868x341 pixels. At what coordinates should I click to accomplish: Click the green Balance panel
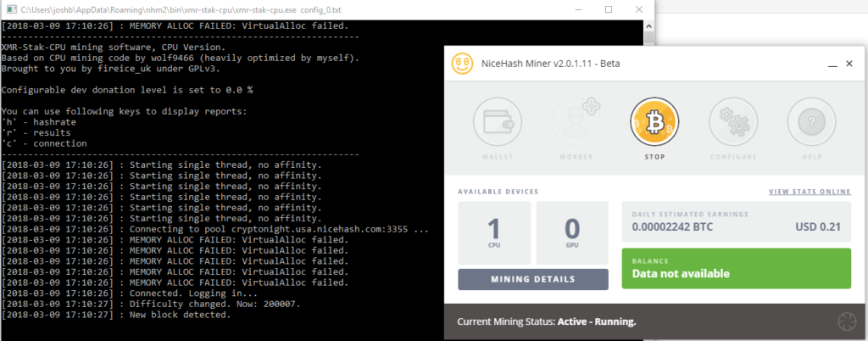(737, 269)
